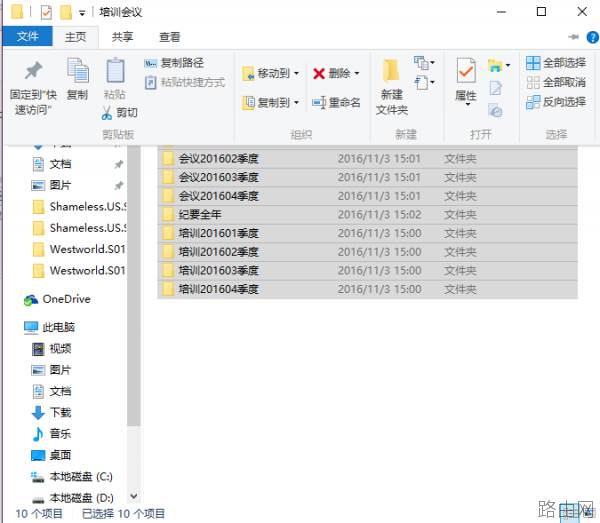Open the easy access dropdown icon
The width and height of the screenshot is (600, 523).
tap(424, 82)
